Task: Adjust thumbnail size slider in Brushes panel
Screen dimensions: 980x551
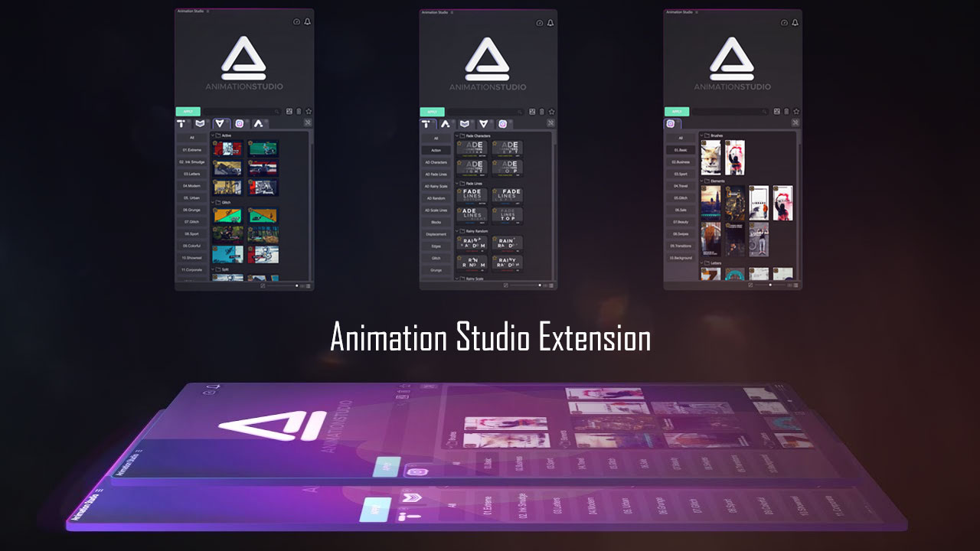Action: 771,285
